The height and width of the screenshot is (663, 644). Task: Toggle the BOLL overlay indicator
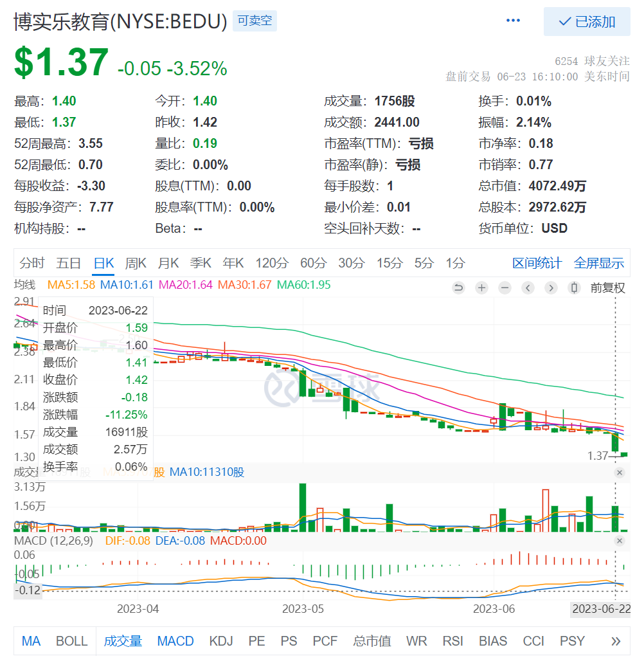[x=71, y=641]
